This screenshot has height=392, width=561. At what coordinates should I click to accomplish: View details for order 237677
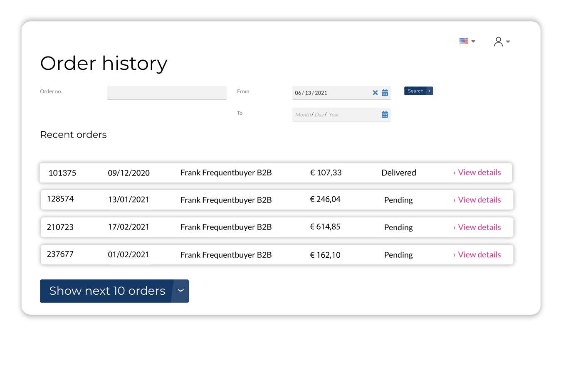[x=477, y=255]
